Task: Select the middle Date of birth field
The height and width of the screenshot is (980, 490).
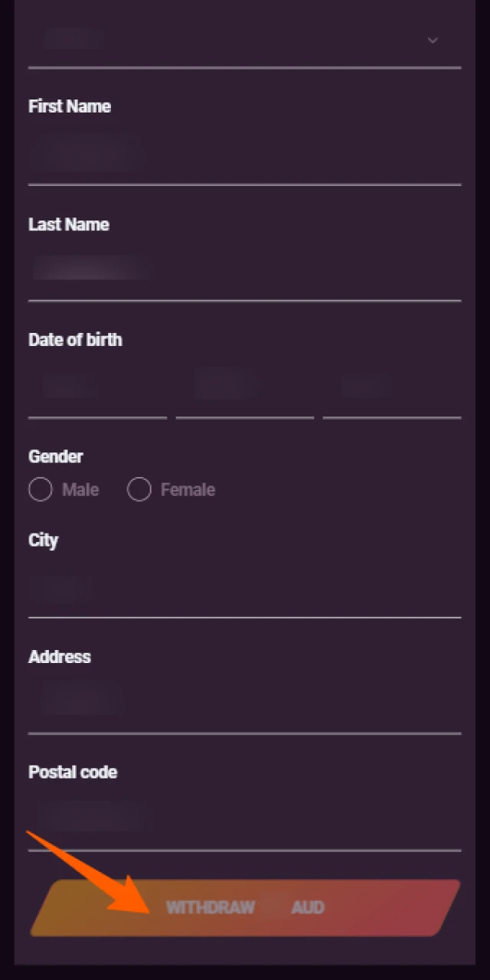Action: (x=244, y=387)
